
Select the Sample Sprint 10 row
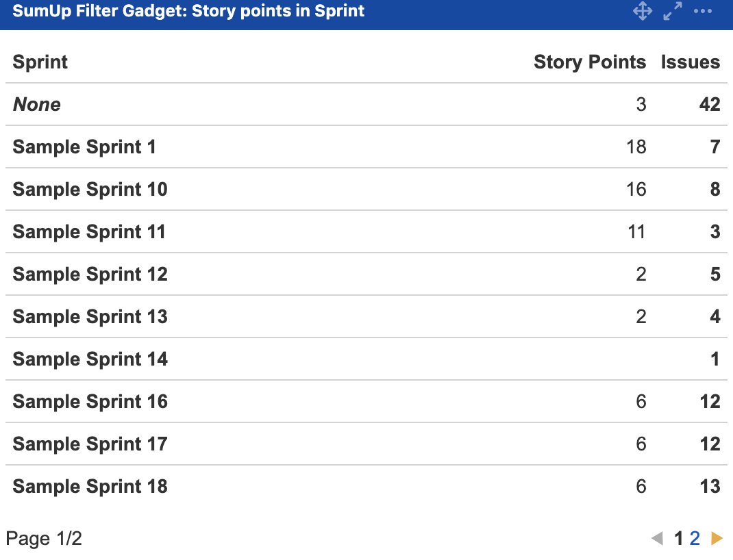pos(89,189)
